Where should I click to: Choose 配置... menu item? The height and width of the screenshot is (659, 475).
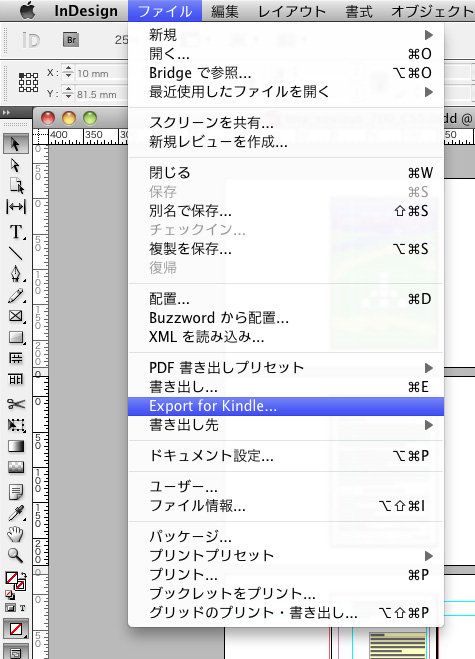pyautogui.click(x=286, y=299)
